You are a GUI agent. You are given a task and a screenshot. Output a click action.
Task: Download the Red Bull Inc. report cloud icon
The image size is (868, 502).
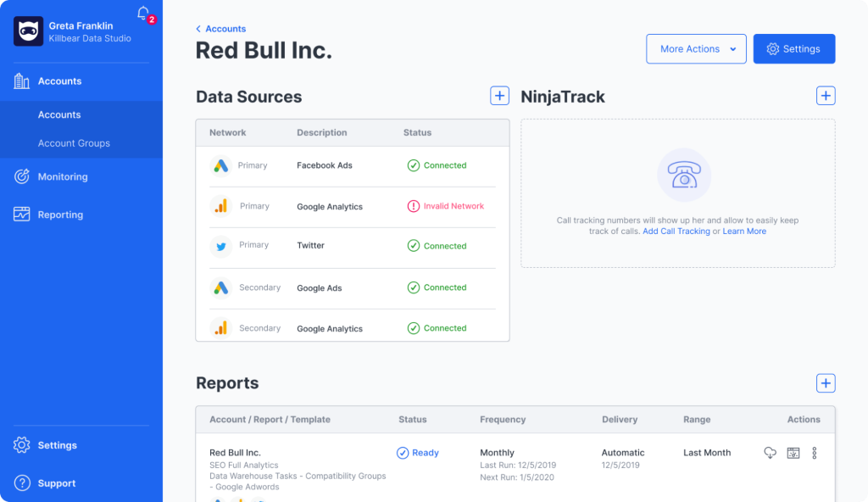click(x=770, y=453)
